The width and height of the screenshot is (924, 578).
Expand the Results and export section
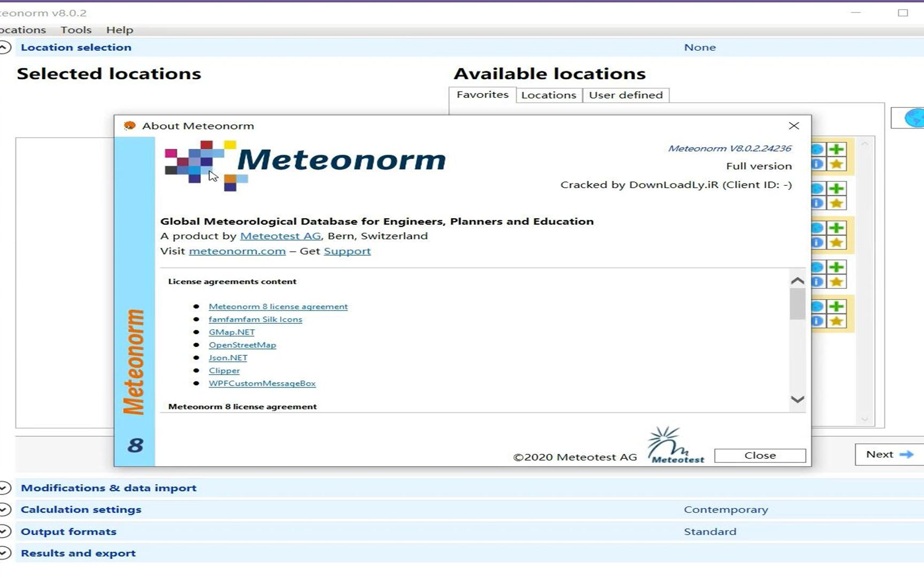click(x=4, y=553)
